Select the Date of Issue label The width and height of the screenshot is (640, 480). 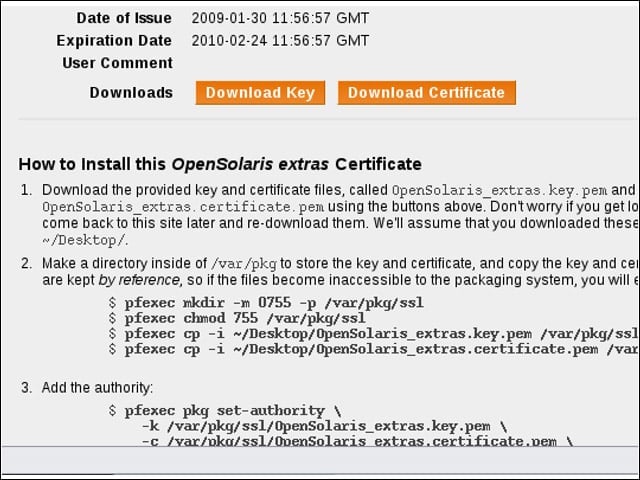pyautogui.click(x=124, y=18)
